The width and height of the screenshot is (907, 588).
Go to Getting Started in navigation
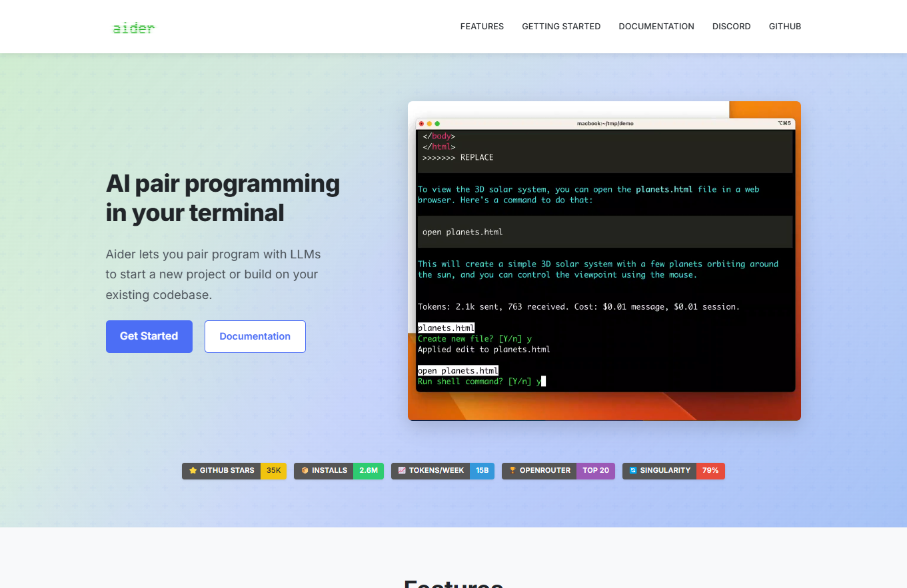(561, 27)
